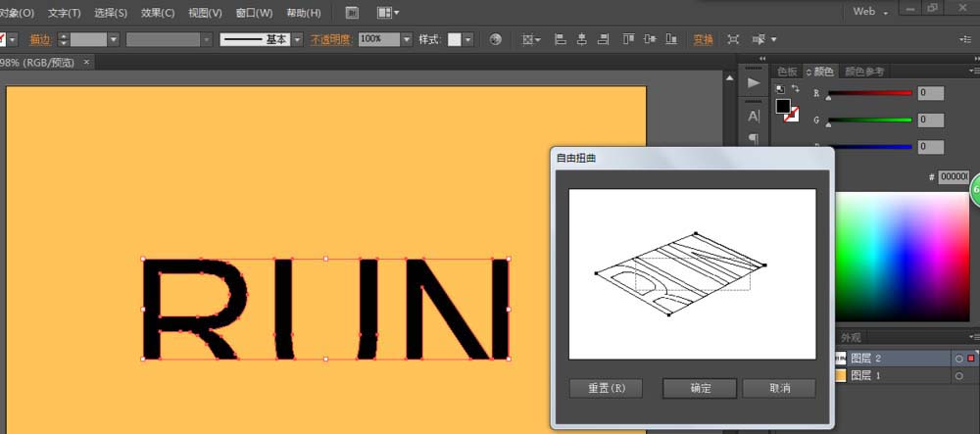Viewport: 980px width, 434px height.
Task: Open the Web workspace switcher dropdown
Action: (886, 12)
